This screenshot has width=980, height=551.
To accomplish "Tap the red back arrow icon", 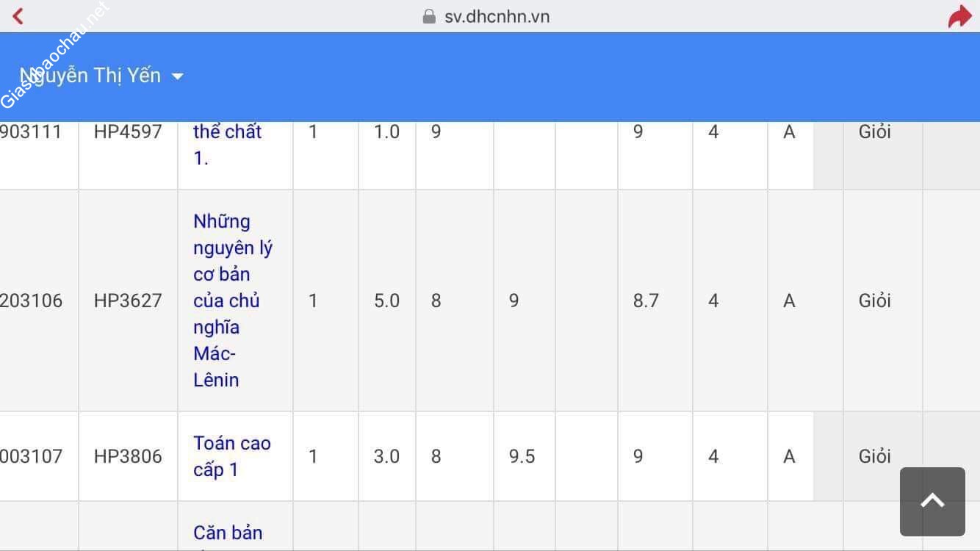I will (x=18, y=16).
